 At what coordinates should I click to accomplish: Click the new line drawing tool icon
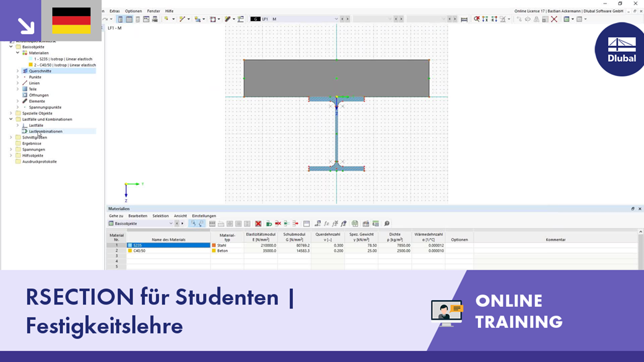tap(182, 19)
